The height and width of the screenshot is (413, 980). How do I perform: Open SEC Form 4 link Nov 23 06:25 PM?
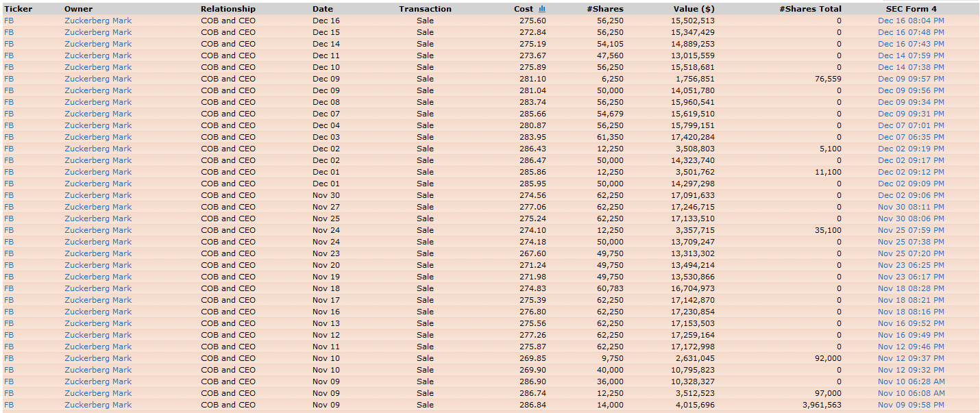pyautogui.click(x=911, y=265)
